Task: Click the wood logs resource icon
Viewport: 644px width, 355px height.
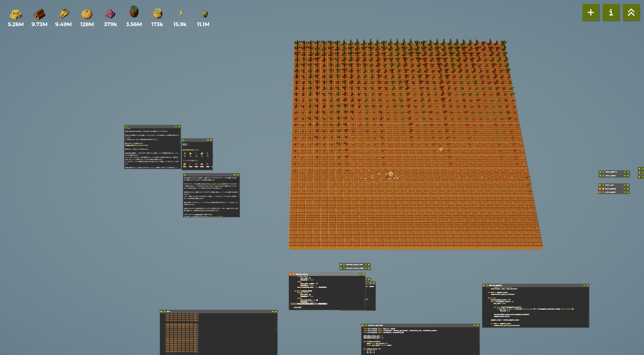Action: pyautogui.click(x=39, y=14)
